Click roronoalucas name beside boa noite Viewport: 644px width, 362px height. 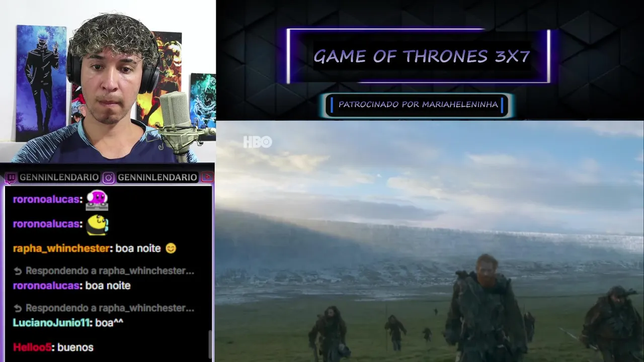pos(47,286)
